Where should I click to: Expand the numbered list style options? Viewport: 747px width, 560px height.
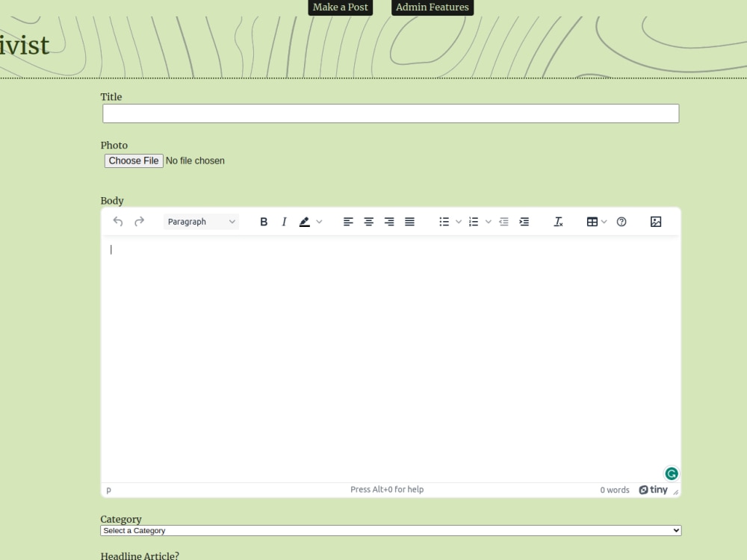click(489, 222)
